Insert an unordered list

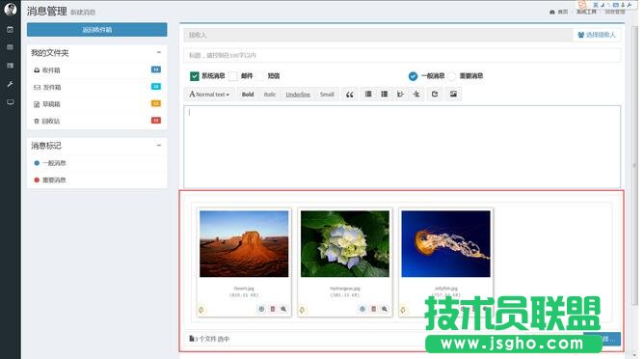pyautogui.click(x=368, y=95)
